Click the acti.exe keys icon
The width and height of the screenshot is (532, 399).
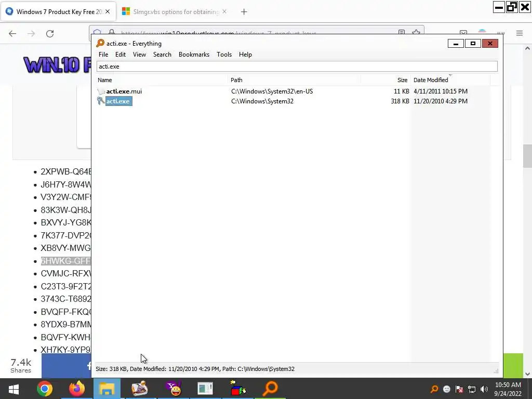(101, 101)
